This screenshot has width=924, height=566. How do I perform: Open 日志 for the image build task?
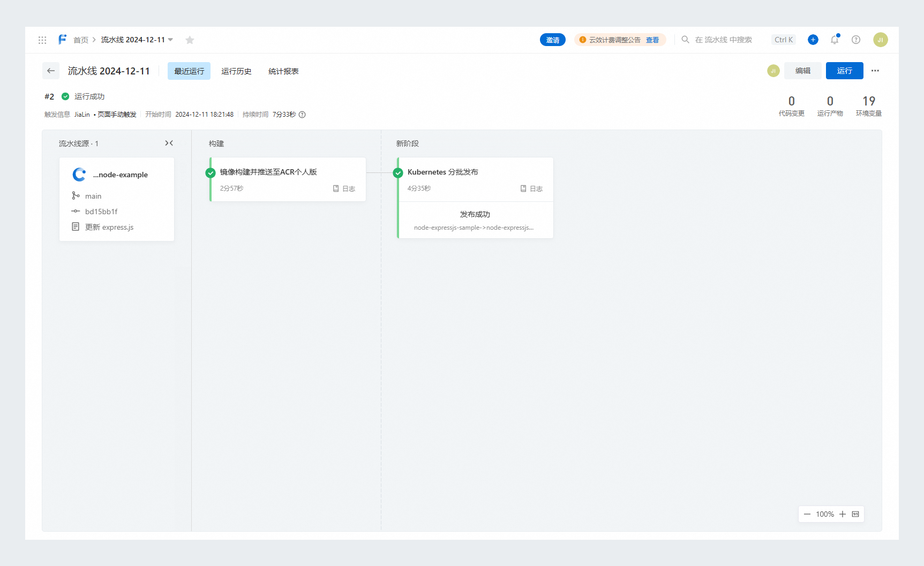tap(344, 188)
